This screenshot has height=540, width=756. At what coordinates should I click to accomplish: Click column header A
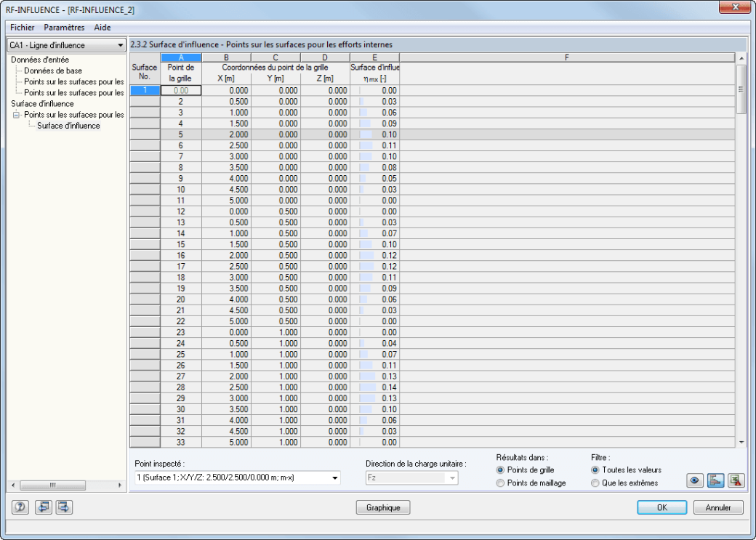coord(181,58)
